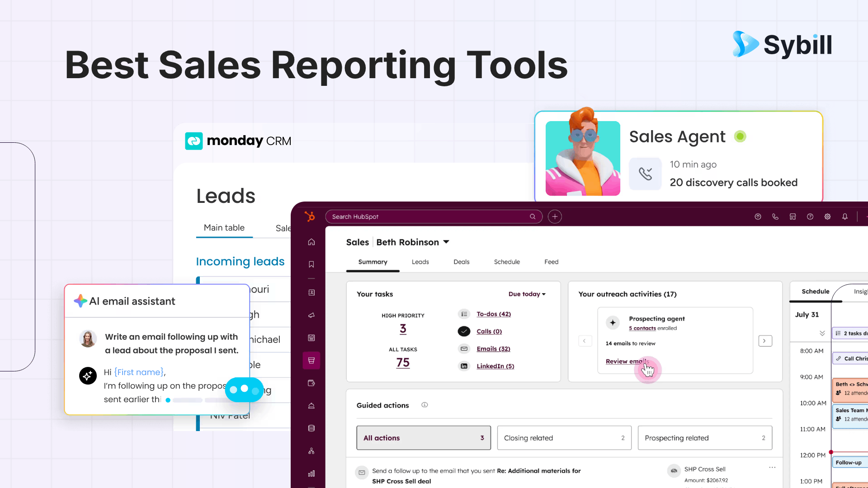Select the All actions filter
This screenshot has height=488, width=868.
pos(424,438)
